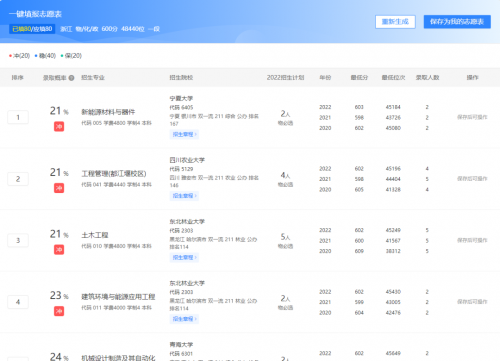Image resolution: width=500 pixels, height=361 pixels.
Task: Click the 603 minimum score for 宁夏大学
Action: point(359,107)
